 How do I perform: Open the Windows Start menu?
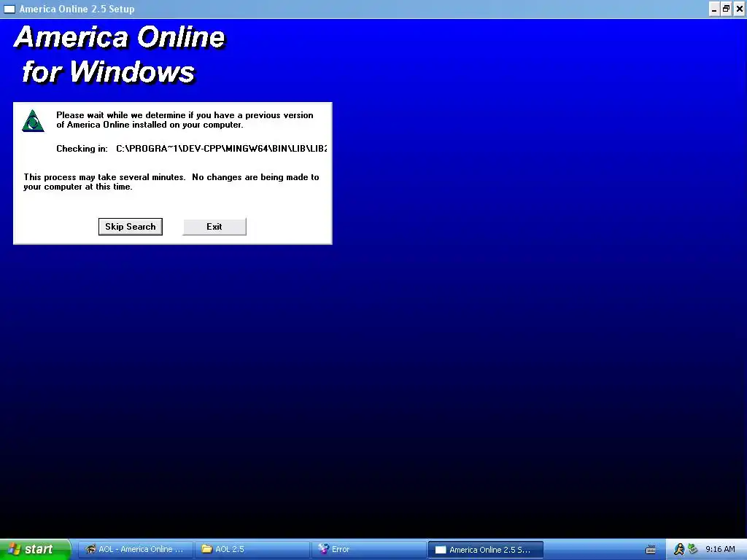pyautogui.click(x=35, y=549)
